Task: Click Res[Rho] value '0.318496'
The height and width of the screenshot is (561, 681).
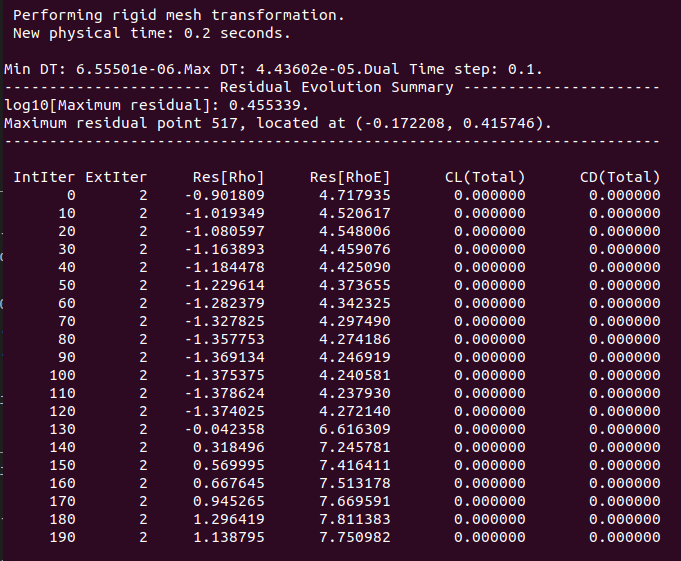Action: [229, 448]
